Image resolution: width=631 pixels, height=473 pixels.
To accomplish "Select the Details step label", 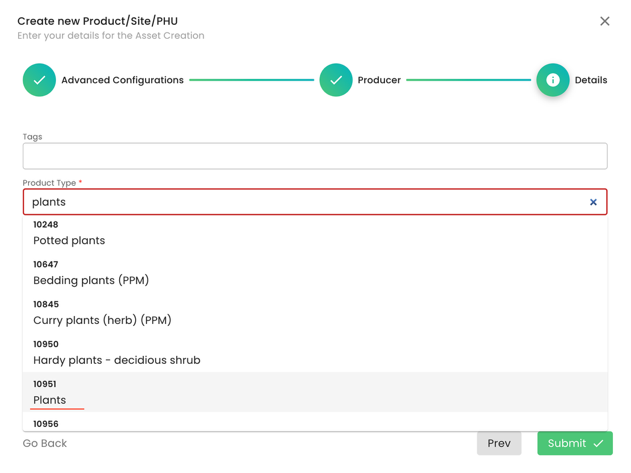I will pos(590,80).
